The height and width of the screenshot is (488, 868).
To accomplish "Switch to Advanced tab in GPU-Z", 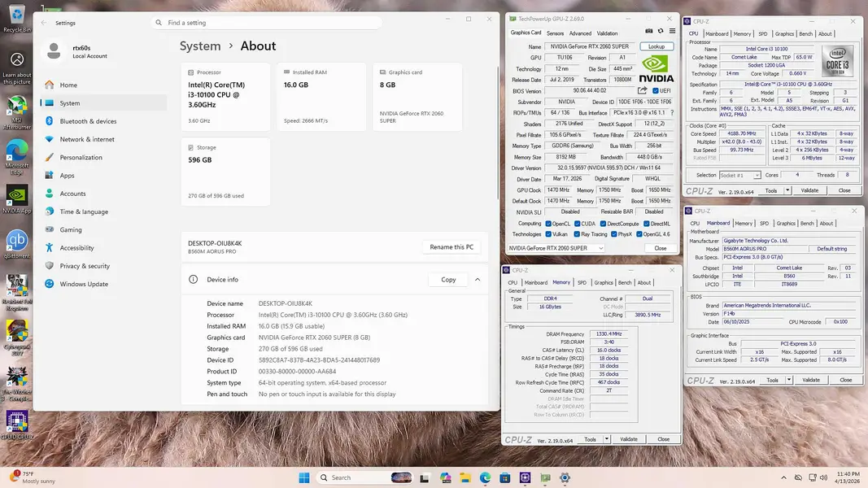I will (x=580, y=33).
